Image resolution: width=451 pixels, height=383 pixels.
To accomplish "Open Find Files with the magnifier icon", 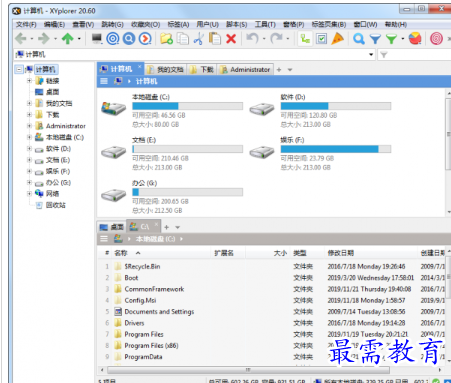I will [359, 39].
